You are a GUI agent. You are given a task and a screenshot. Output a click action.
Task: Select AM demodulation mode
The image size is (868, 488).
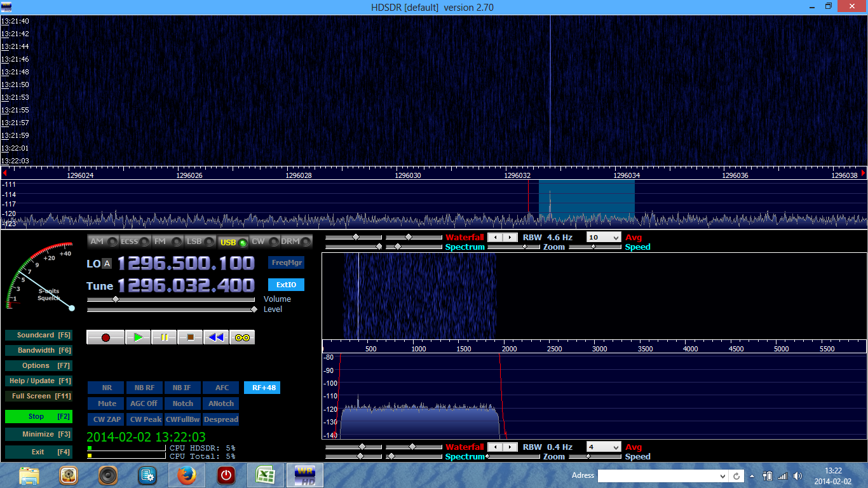point(103,241)
